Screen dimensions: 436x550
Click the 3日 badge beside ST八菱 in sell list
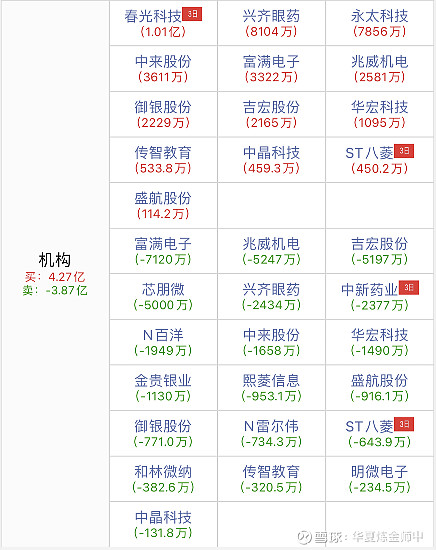(404, 424)
